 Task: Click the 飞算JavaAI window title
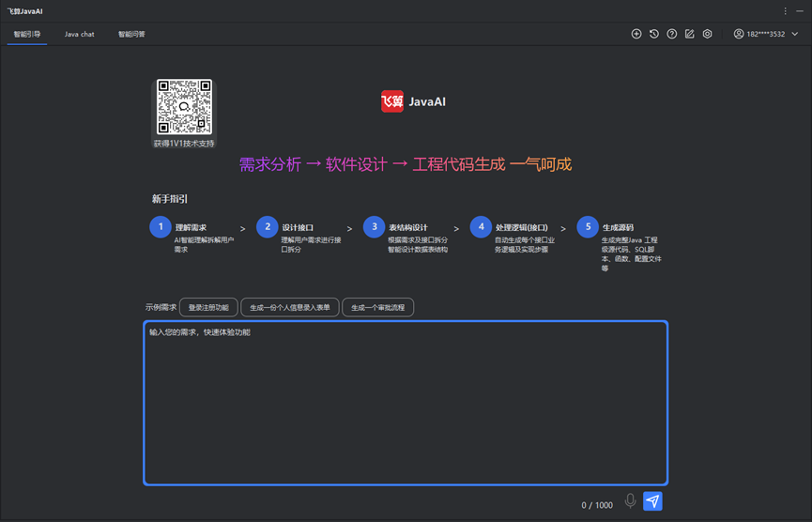pyautogui.click(x=24, y=11)
